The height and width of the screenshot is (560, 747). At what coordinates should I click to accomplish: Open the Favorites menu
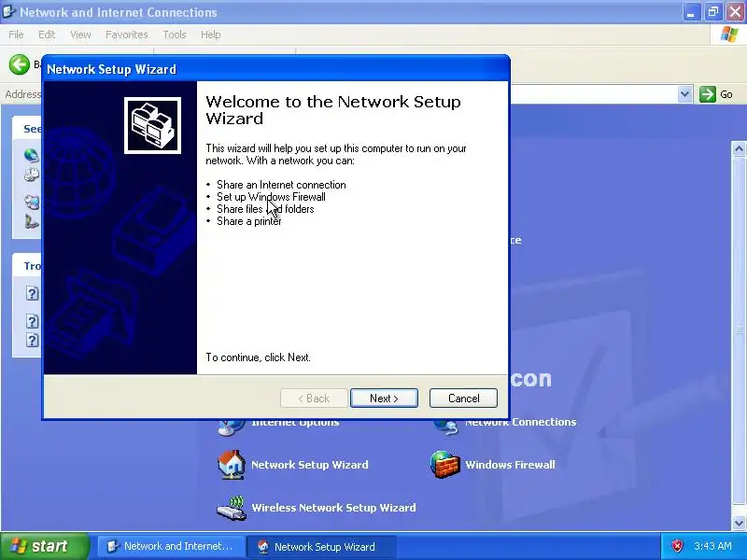tap(127, 35)
